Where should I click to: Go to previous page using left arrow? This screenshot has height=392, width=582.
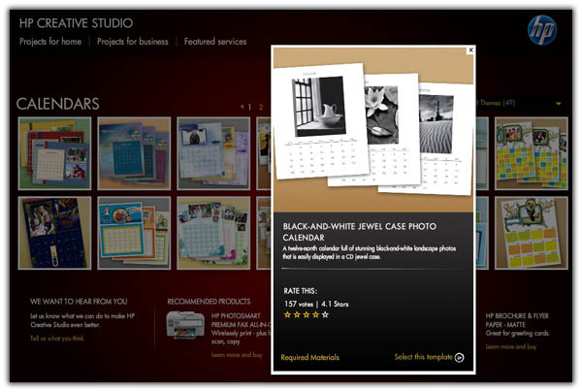pos(241,107)
